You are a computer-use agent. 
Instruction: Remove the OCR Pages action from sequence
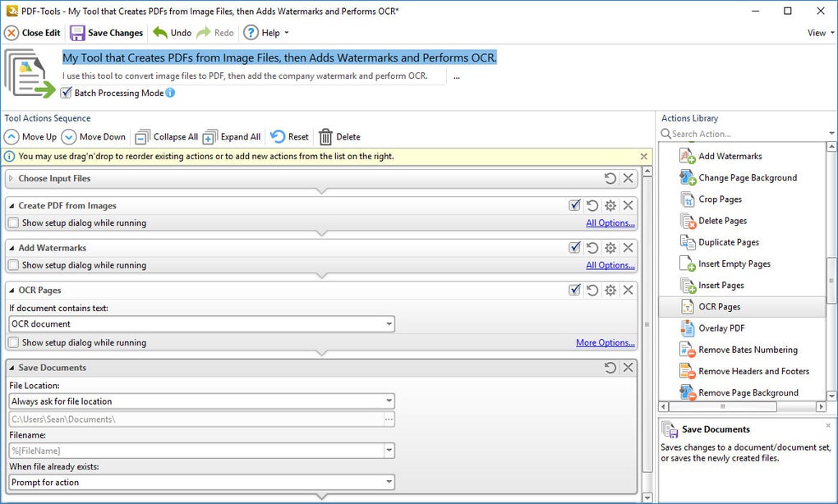tap(628, 290)
